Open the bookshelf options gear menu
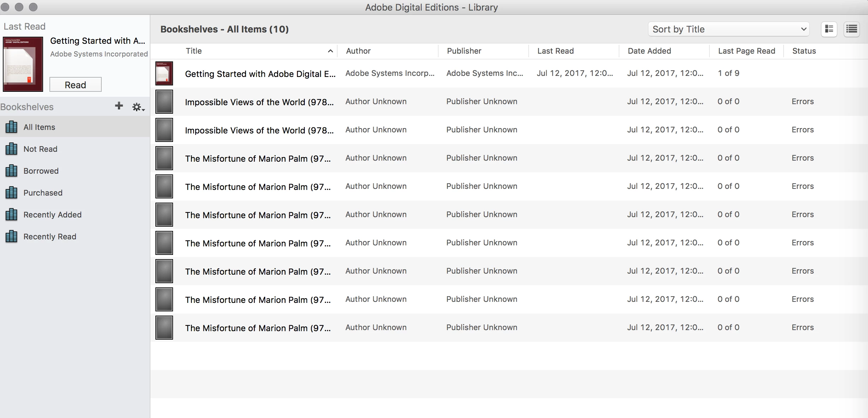This screenshot has width=868, height=418. coord(138,107)
